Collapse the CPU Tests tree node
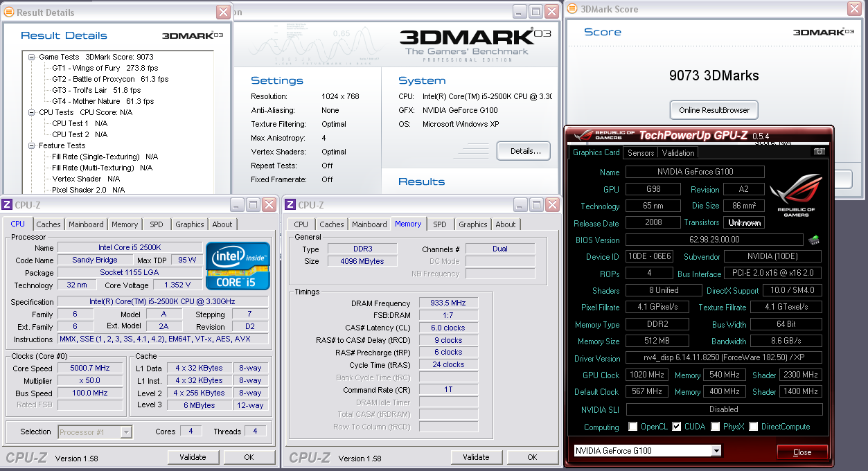The width and height of the screenshot is (868, 471). tap(32, 112)
